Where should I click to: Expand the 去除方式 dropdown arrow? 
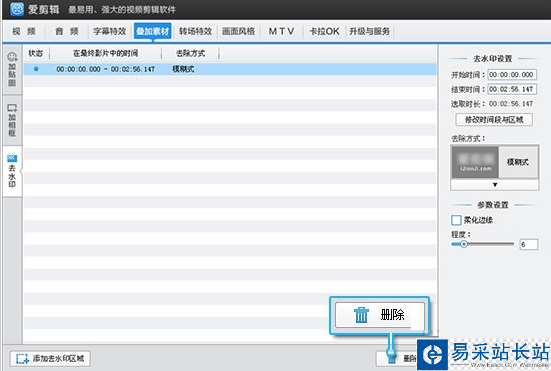(x=495, y=184)
